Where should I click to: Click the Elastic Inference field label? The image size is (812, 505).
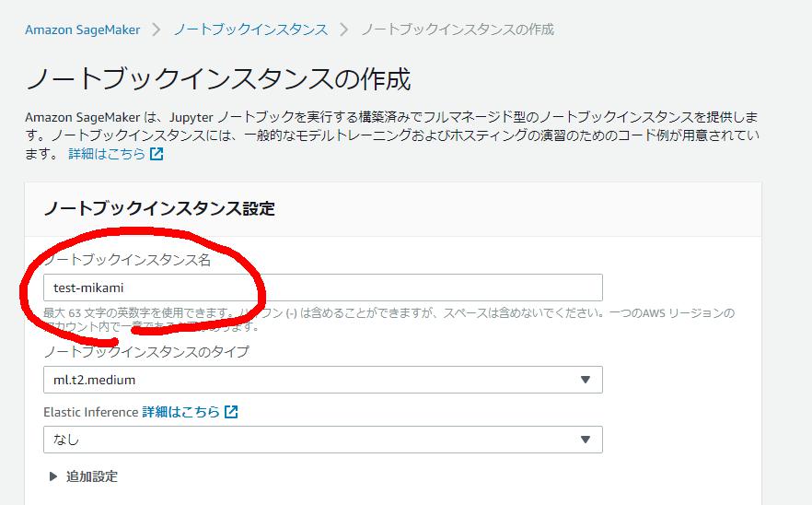coord(90,412)
